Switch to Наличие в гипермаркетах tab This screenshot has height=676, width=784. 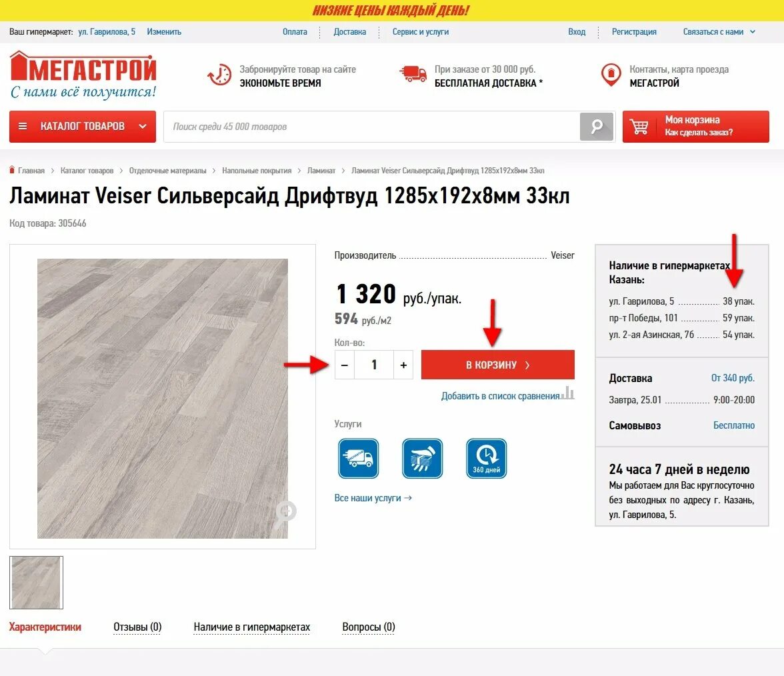252,627
